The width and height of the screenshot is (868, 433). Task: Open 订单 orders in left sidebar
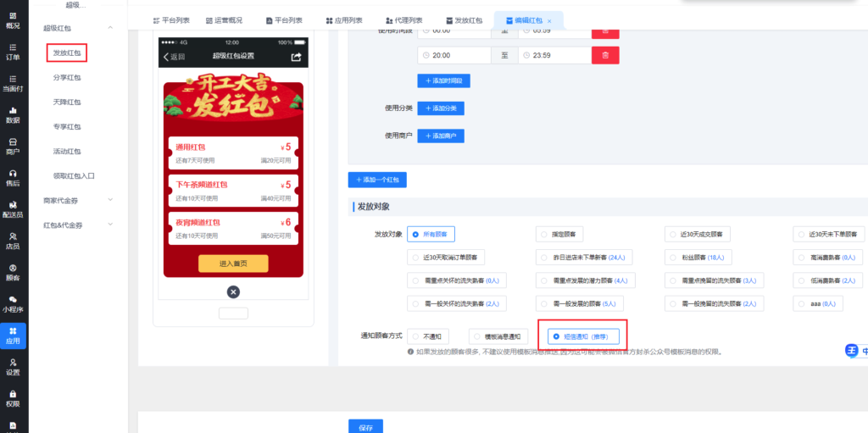click(x=13, y=51)
